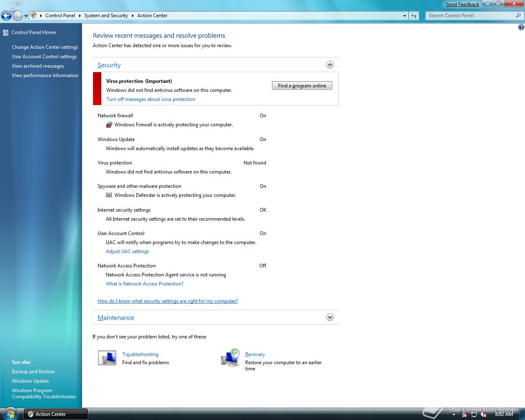Click Network Access Protection 'Off' status
Screen dimensions: 525x420
pyautogui.click(x=262, y=266)
